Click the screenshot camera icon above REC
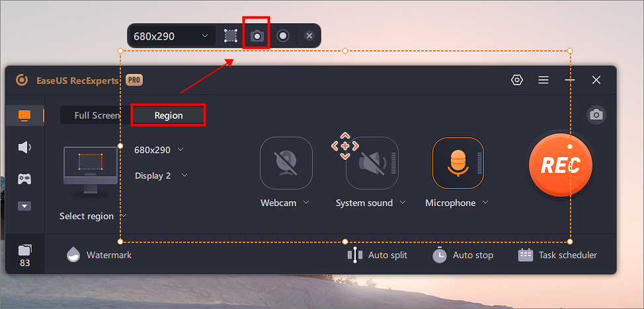 coord(596,115)
